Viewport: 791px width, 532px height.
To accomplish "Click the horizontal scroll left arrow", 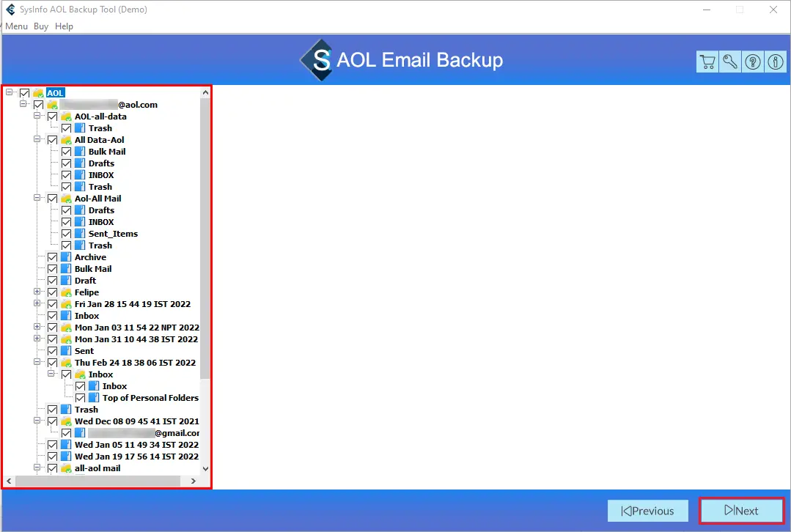I will 9,481.
